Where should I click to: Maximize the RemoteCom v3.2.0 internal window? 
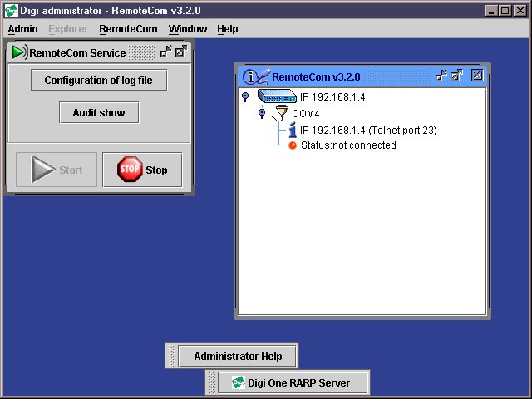(x=456, y=76)
